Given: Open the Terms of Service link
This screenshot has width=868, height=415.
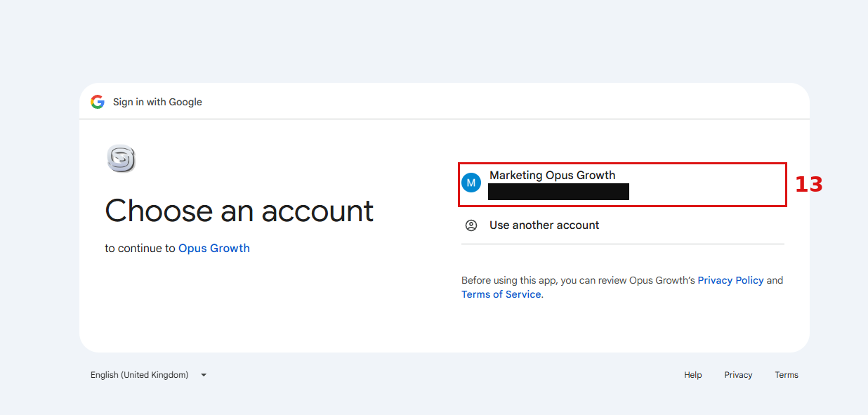Looking at the screenshot, I should (x=501, y=294).
